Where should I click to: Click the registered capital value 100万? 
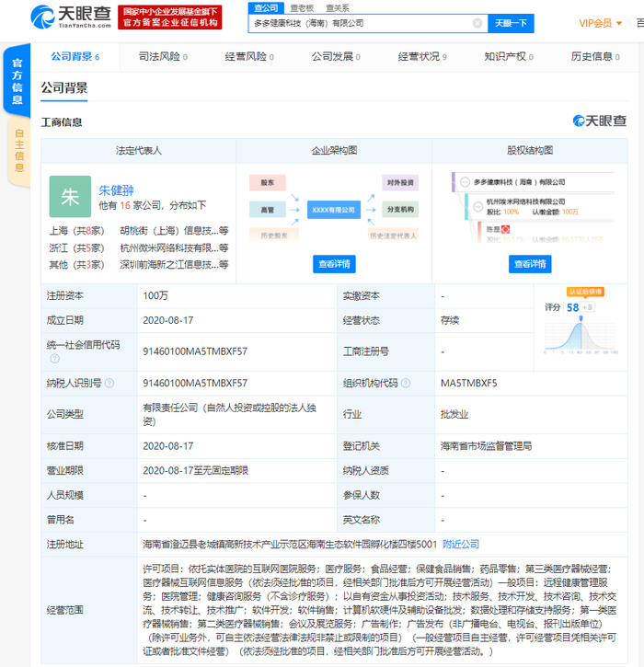(155, 295)
